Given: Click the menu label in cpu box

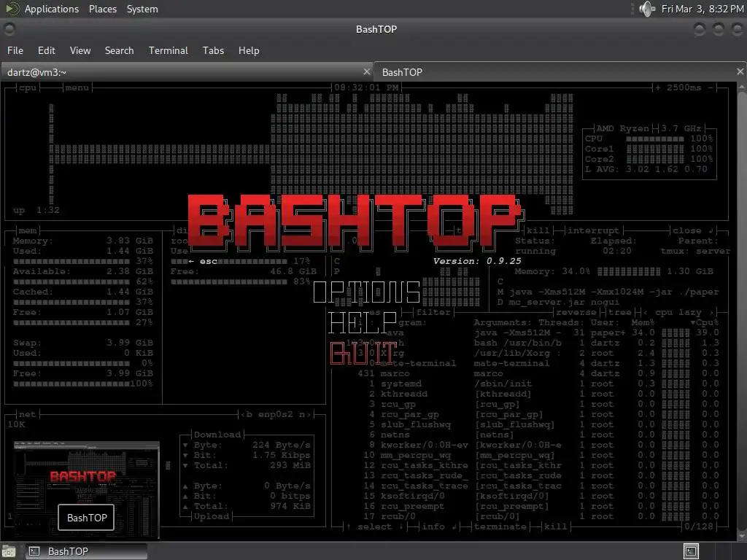Looking at the screenshot, I should 77,87.
